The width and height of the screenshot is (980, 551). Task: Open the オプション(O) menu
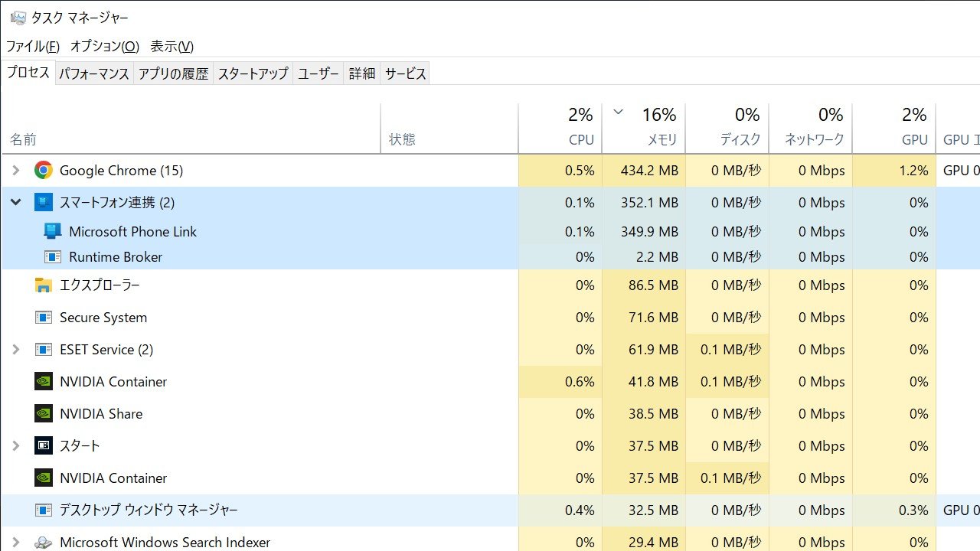pos(105,47)
